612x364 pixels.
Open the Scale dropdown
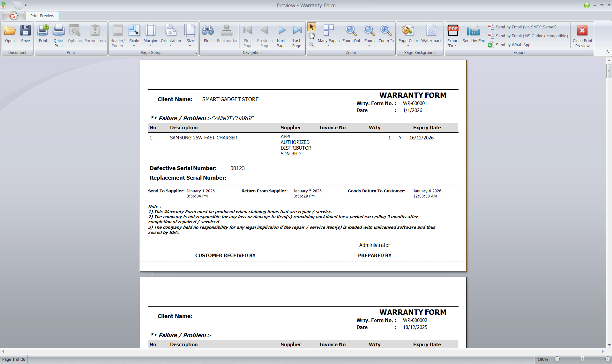pos(134,45)
